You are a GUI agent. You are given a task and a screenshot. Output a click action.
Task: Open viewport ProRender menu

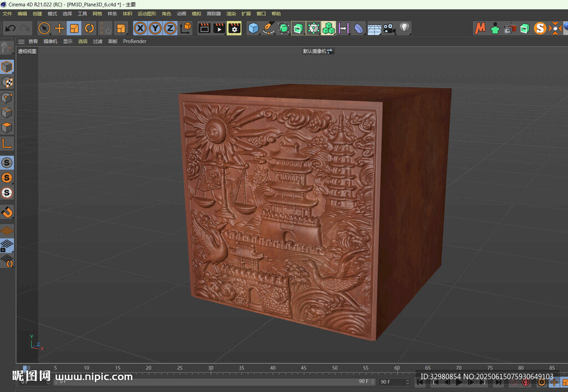click(x=134, y=41)
